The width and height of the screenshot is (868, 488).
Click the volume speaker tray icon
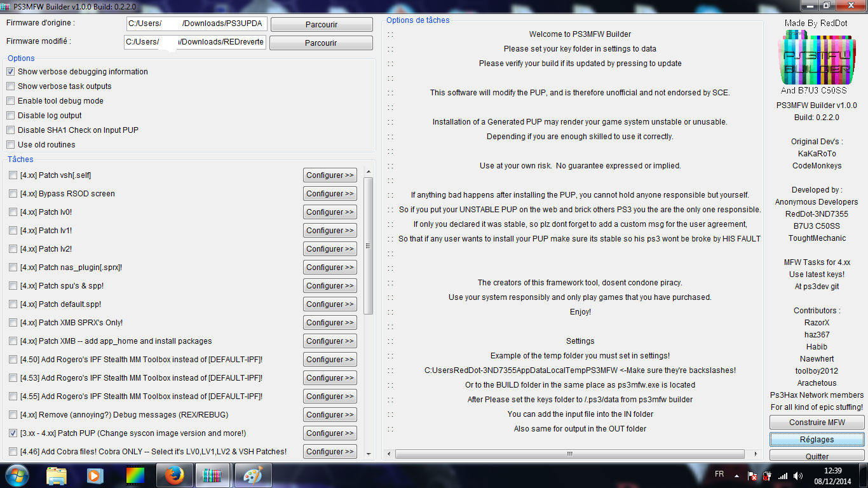[798, 475]
